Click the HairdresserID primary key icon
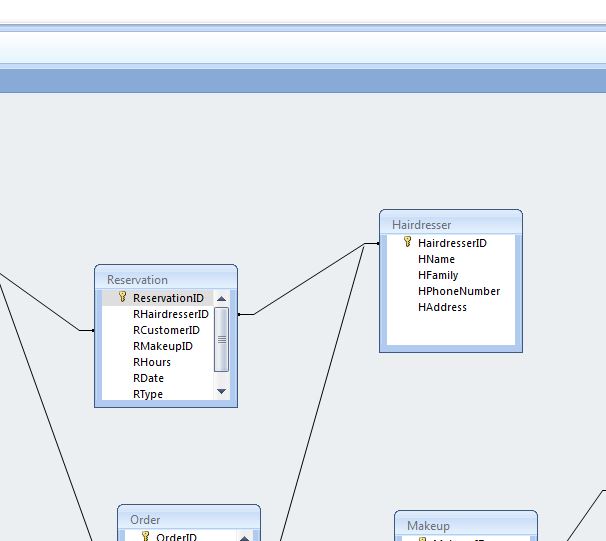Image resolution: width=606 pixels, height=541 pixels. pos(407,242)
